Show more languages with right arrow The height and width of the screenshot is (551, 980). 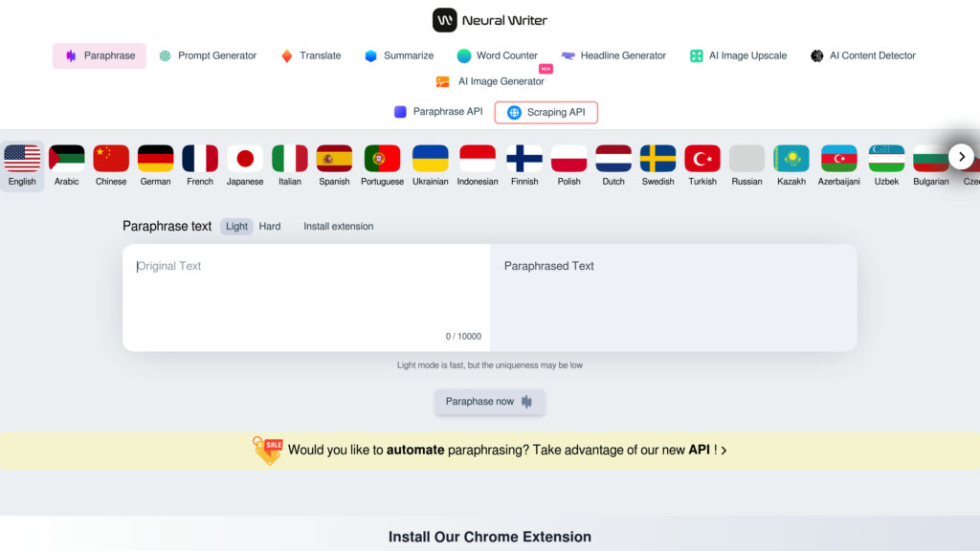point(961,157)
